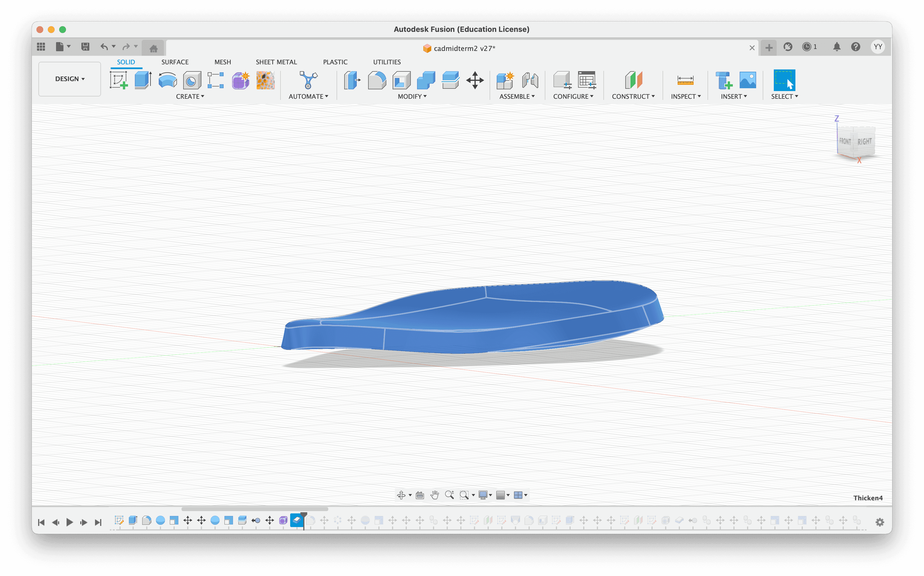Select the Move/Copy arrows tool
This screenshot has width=924, height=576.
tap(475, 80)
